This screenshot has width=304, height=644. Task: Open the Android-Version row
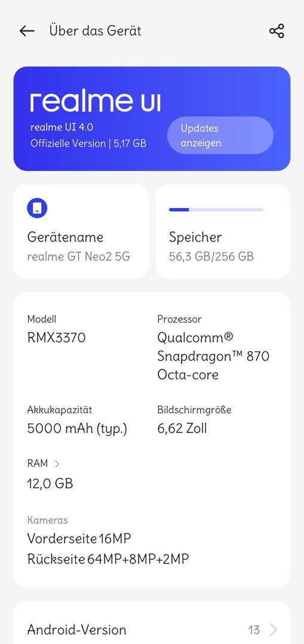click(x=152, y=629)
